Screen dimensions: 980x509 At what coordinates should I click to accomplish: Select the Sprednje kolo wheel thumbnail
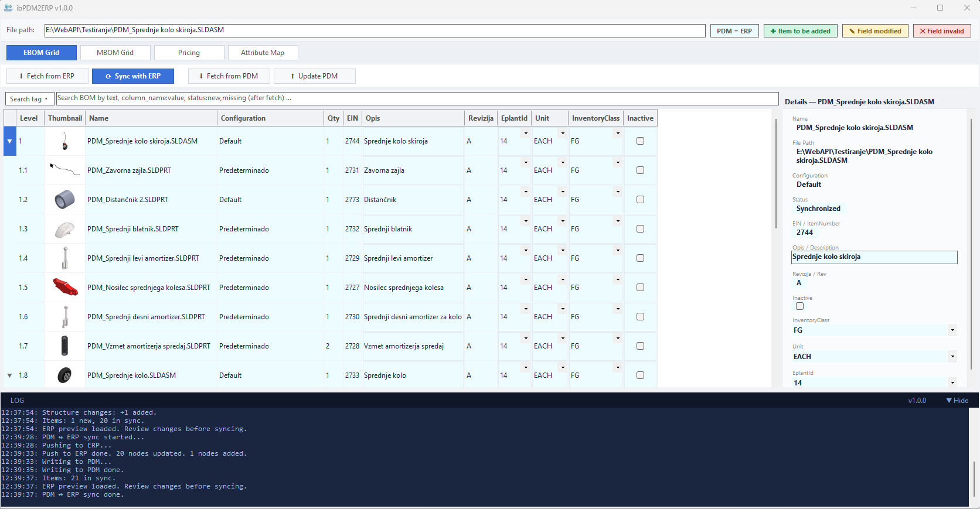click(x=64, y=375)
